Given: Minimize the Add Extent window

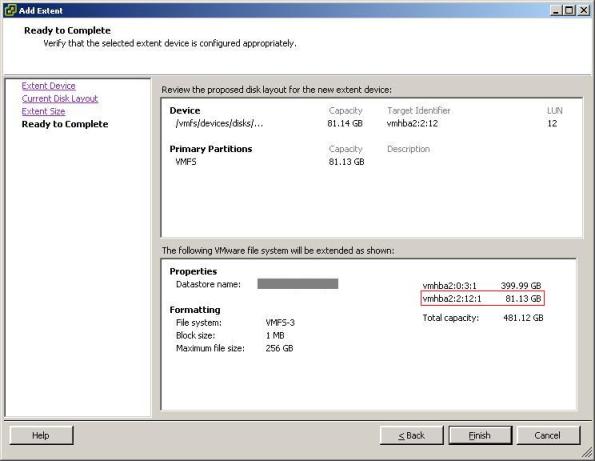Looking at the screenshot, I should coord(556,10).
